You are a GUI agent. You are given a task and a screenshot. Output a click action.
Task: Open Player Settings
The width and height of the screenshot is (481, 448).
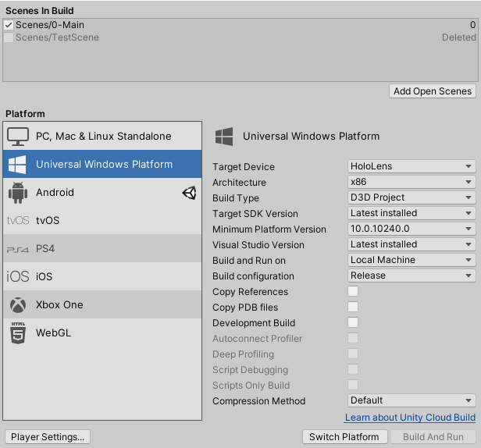[x=48, y=436]
